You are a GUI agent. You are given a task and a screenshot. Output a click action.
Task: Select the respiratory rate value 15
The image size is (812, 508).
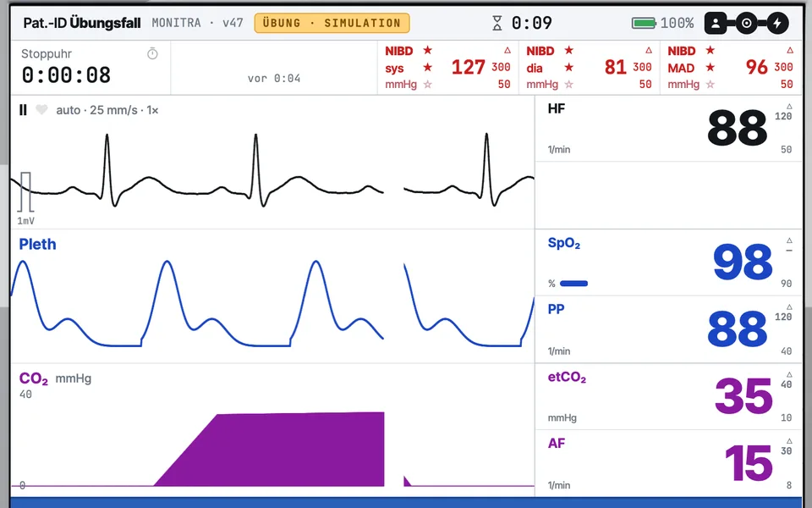coord(749,463)
